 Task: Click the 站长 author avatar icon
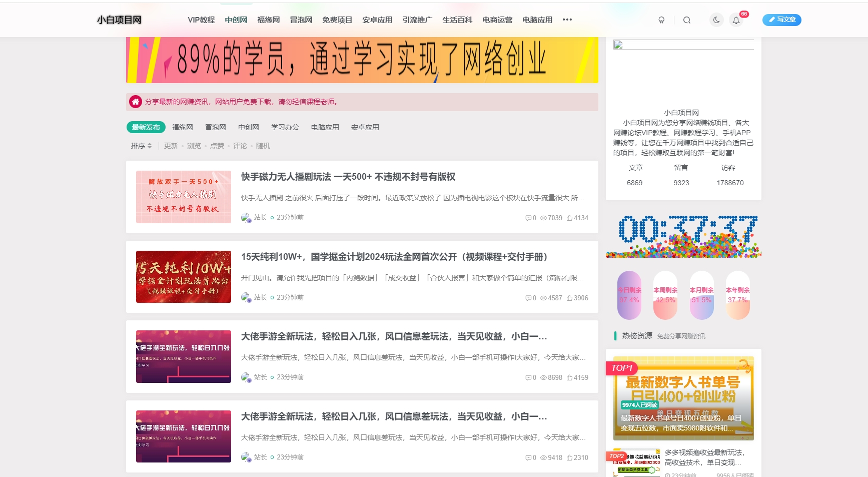(246, 217)
